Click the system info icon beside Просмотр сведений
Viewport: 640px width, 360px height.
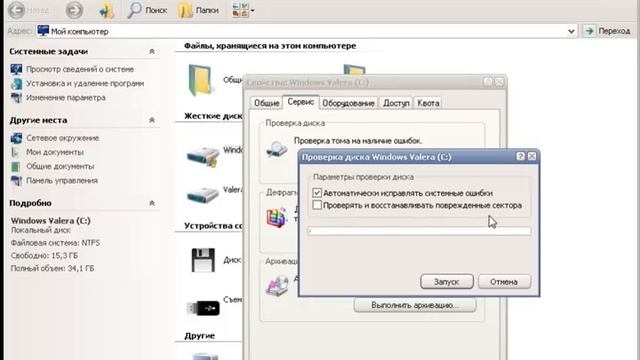(16, 69)
